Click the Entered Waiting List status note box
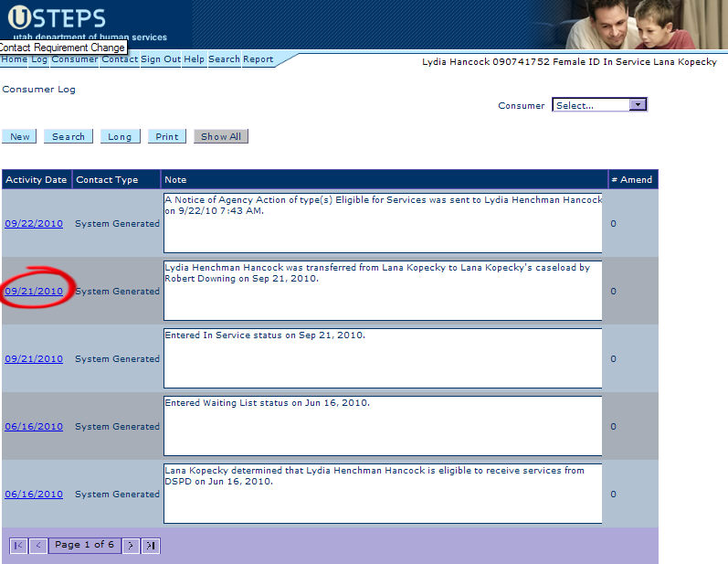The height and width of the screenshot is (564, 728). [383, 426]
